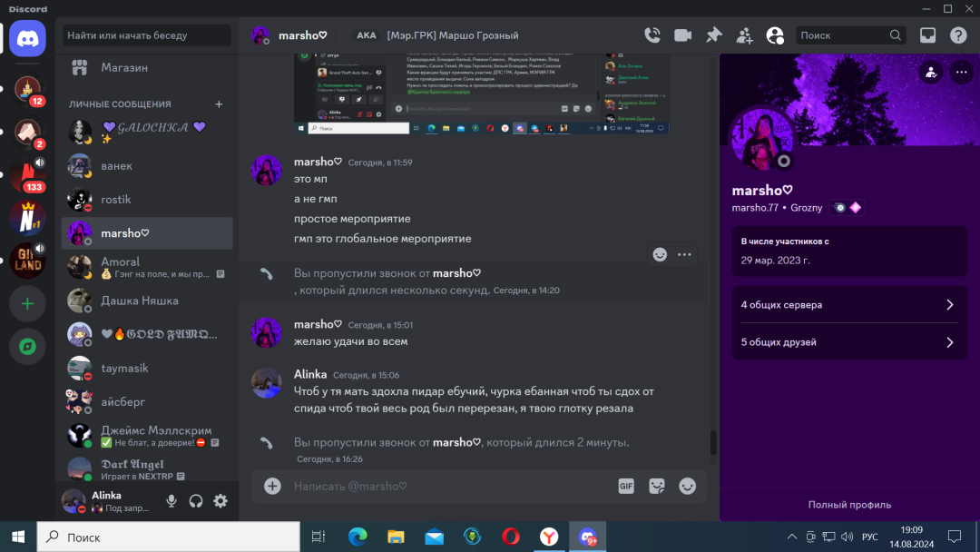Start a voice call with marsho
The width and height of the screenshot is (980, 552).
652,35
